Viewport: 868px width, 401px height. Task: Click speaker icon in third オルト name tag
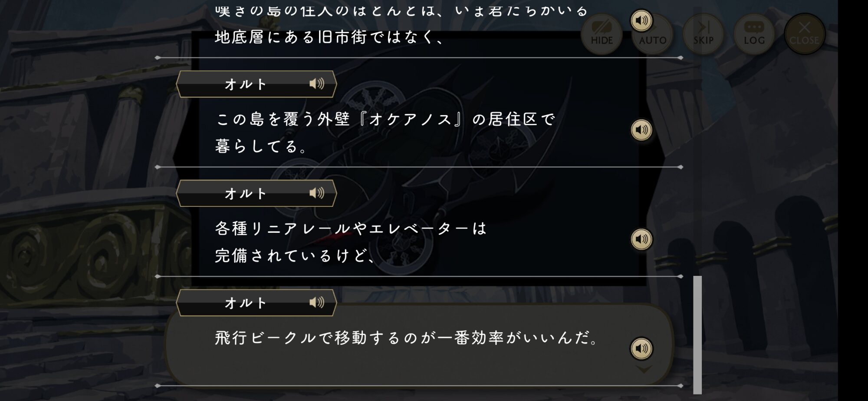point(317,302)
